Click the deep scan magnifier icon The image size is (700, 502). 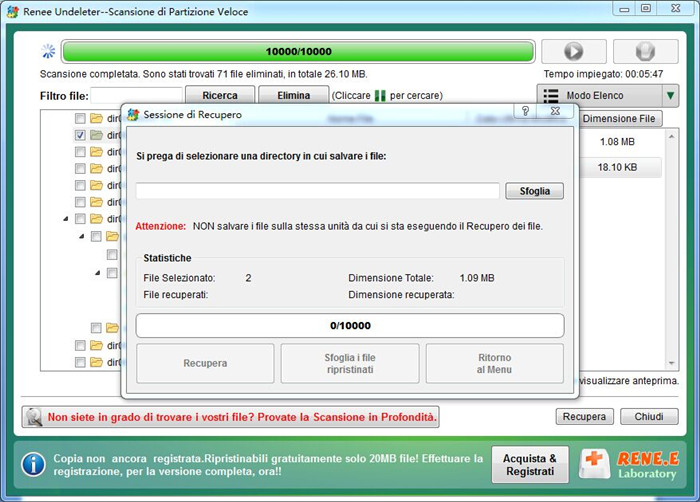point(34,417)
